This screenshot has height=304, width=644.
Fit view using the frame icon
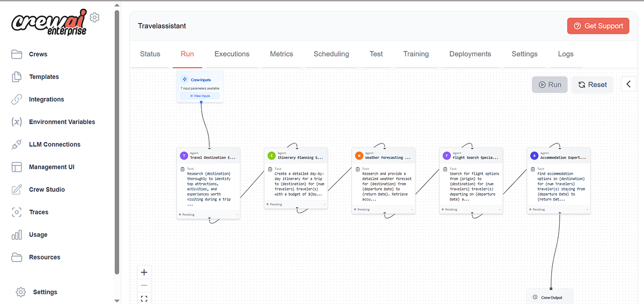click(144, 298)
